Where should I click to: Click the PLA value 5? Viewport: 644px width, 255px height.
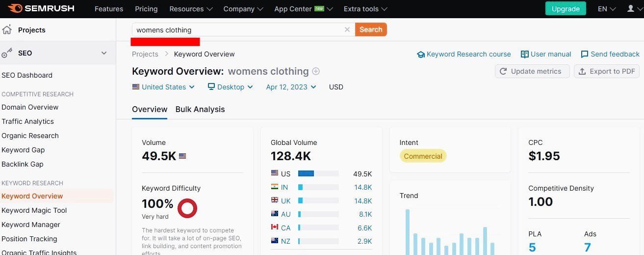532,247
